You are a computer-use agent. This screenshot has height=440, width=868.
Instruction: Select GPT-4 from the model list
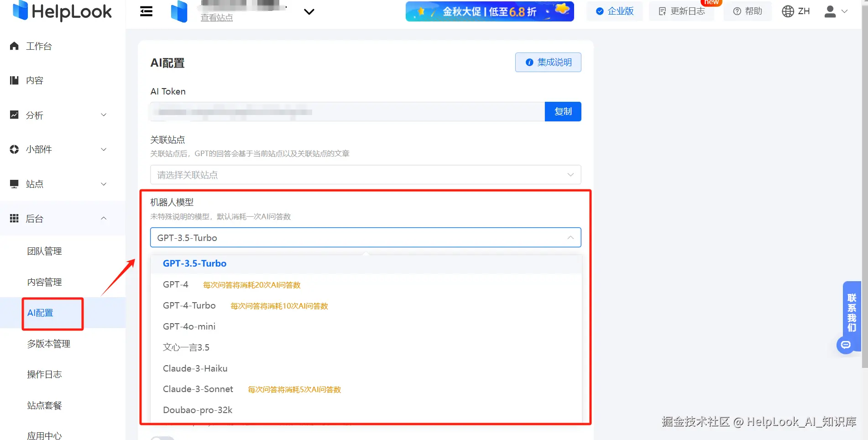pyautogui.click(x=366, y=284)
